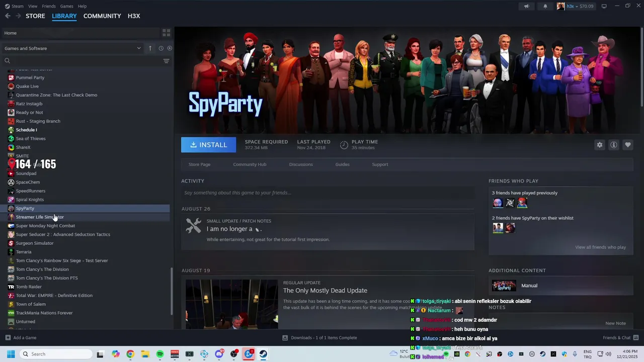Open the ENG TRQ language switcher
The width and height of the screenshot is (644, 362).
click(x=588, y=354)
